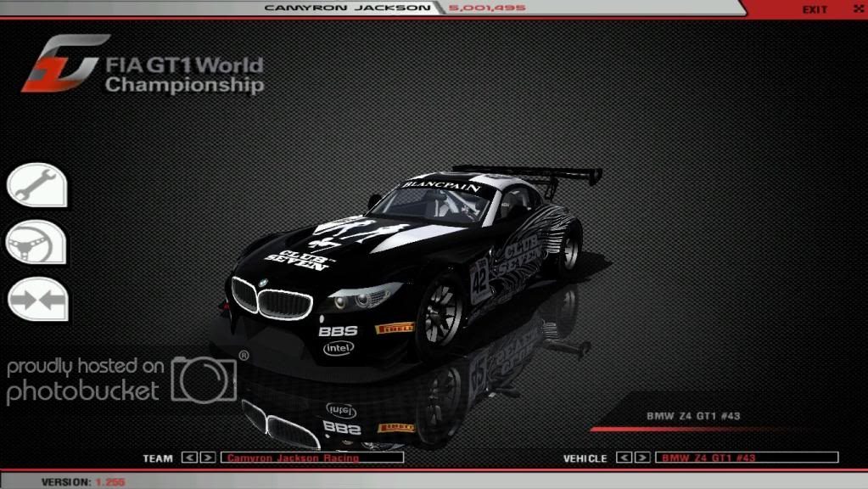Select previous team with left arrow

[x=189, y=458]
